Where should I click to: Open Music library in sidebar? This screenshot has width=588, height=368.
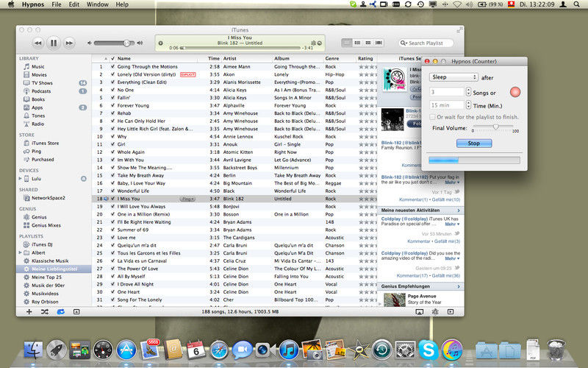coord(38,66)
